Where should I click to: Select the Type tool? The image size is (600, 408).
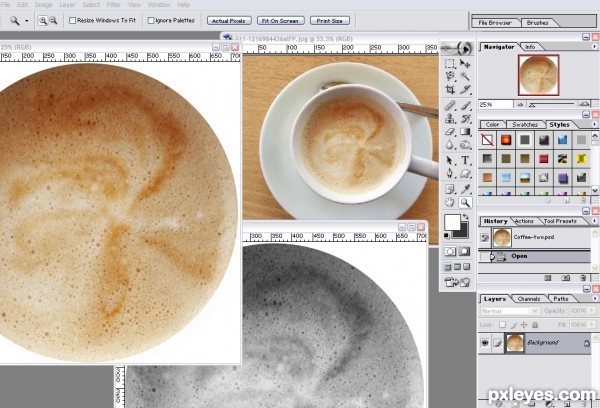point(465,160)
